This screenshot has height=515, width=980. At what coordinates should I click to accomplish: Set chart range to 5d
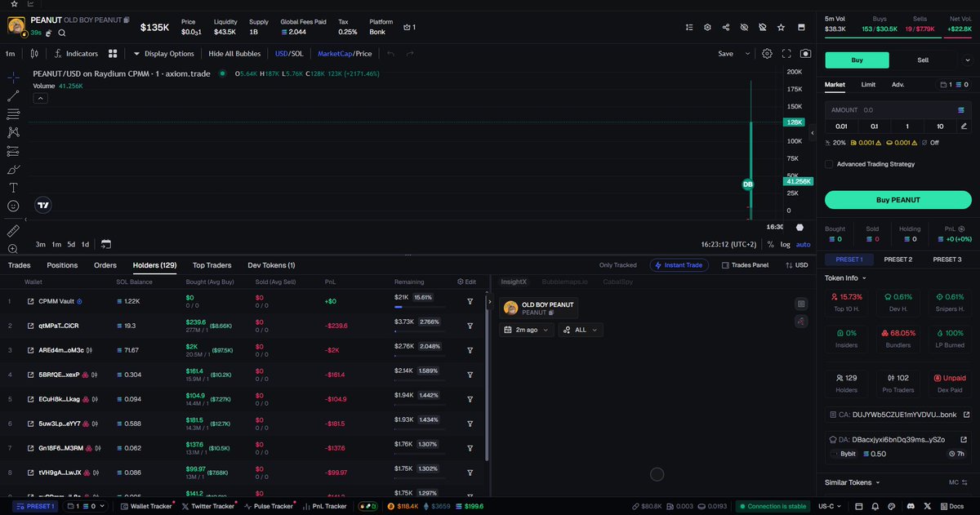coord(71,244)
